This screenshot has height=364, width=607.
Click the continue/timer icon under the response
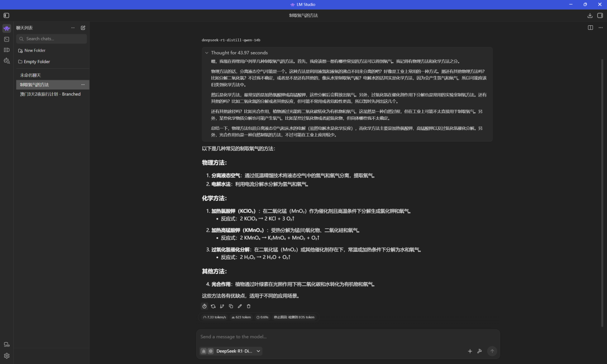[x=204, y=306]
